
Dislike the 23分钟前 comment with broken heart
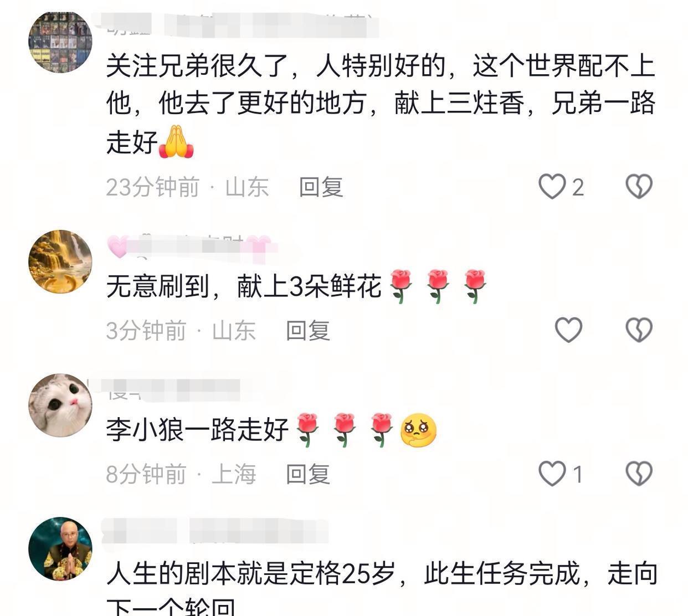point(639,187)
